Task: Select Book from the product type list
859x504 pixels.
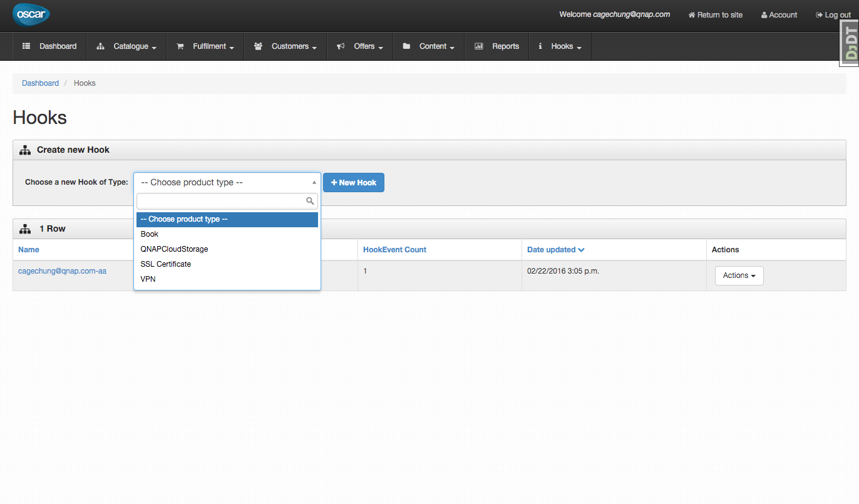Action: [227, 234]
